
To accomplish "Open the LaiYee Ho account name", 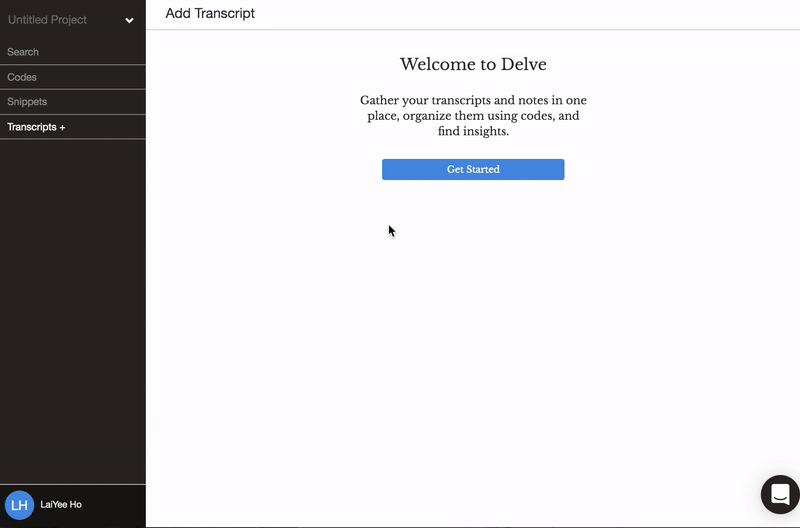I will point(61,505).
